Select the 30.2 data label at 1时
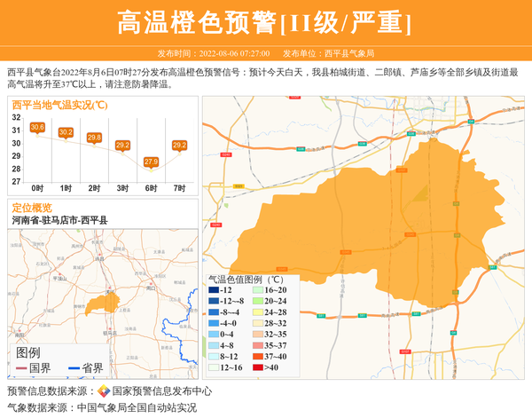 (66, 133)
